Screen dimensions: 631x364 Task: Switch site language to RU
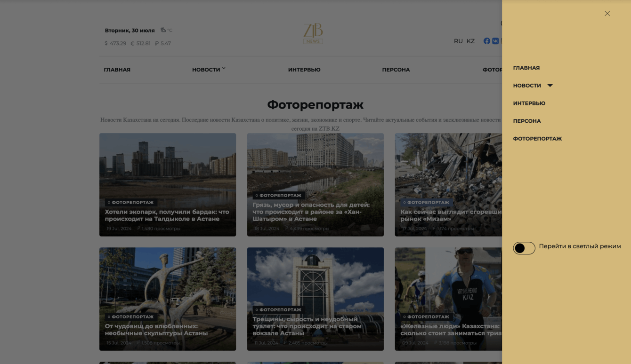coord(458,41)
